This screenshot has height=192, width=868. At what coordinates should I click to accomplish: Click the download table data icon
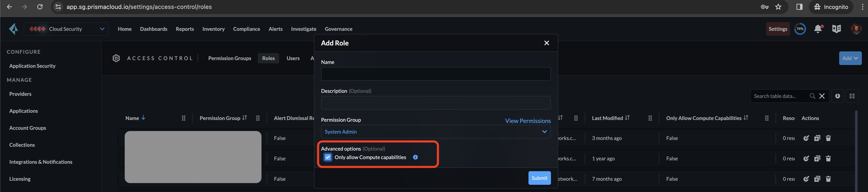coord(837,96)
